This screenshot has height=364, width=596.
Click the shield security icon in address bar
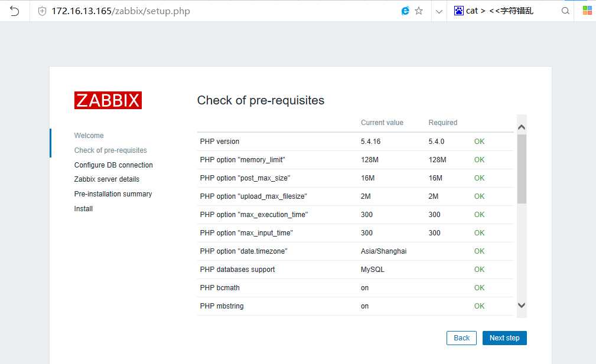[42, 11]
